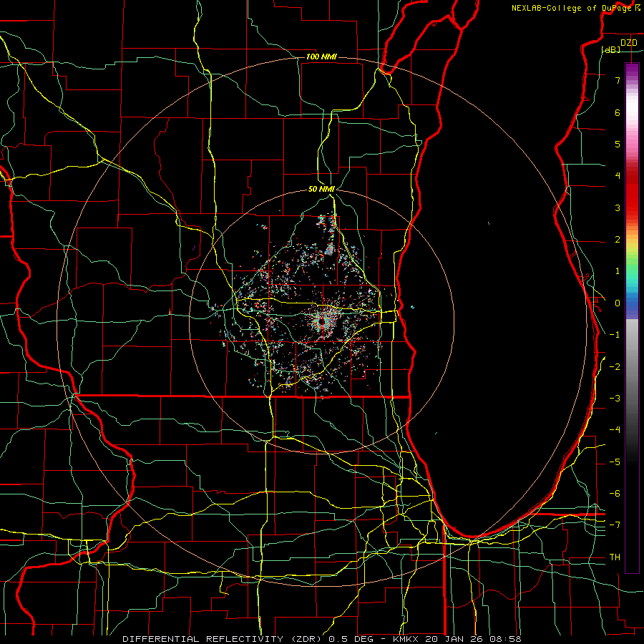The height and width of the screenshot is (644, 644).
Task: Click the NEXLAB-College of DuPage watermark text
Action: coord(571,8)
